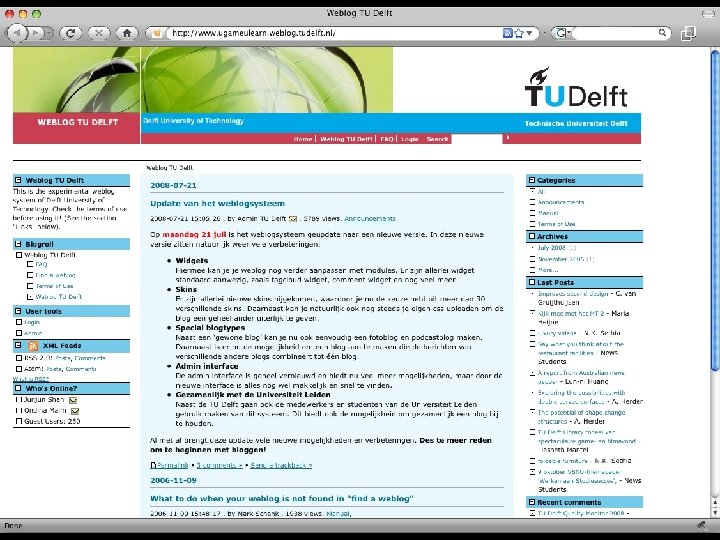Open the Home navigation item

click(303, 139)
